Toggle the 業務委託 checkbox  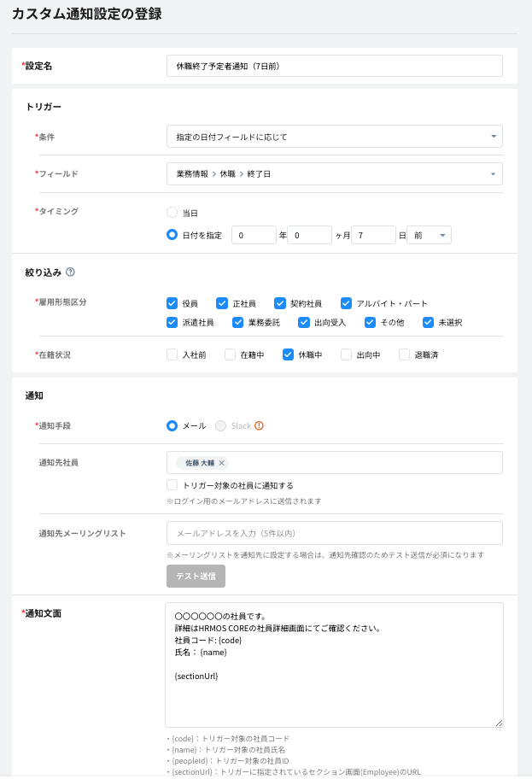coord(238,322)
